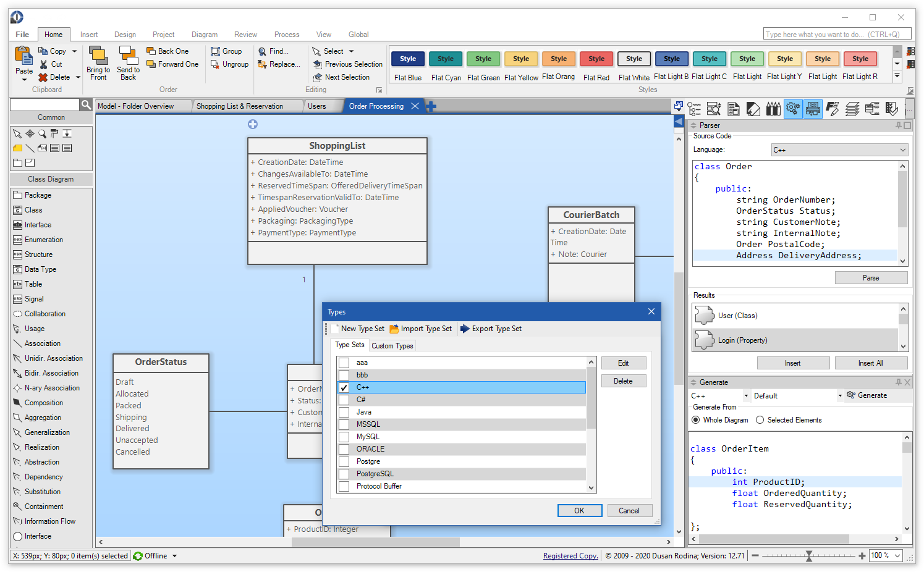Viewport: 924px width, 572px height.
Task: Choose the Generalization connector tool
Action: click(46, 432)
